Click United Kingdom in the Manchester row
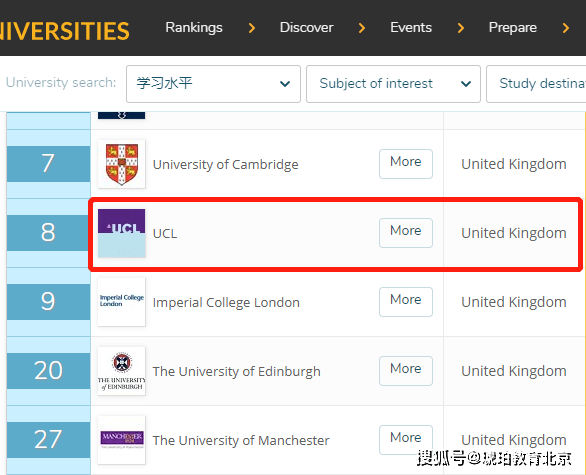 (514, 440)
